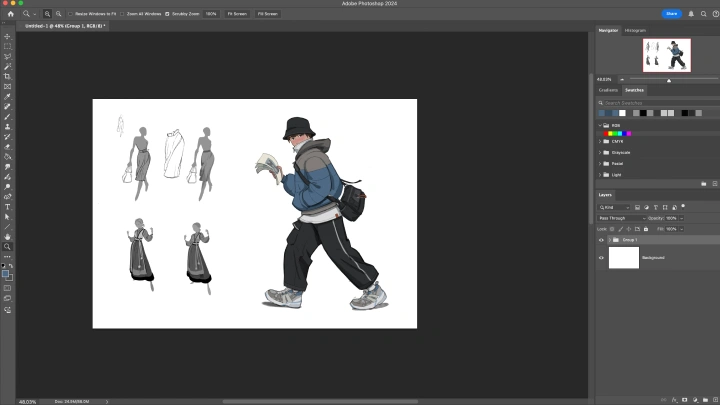The image size is (720, 405).
Task: Select the Rectangular Marquee tool
Action: click(x=7, y=46)
